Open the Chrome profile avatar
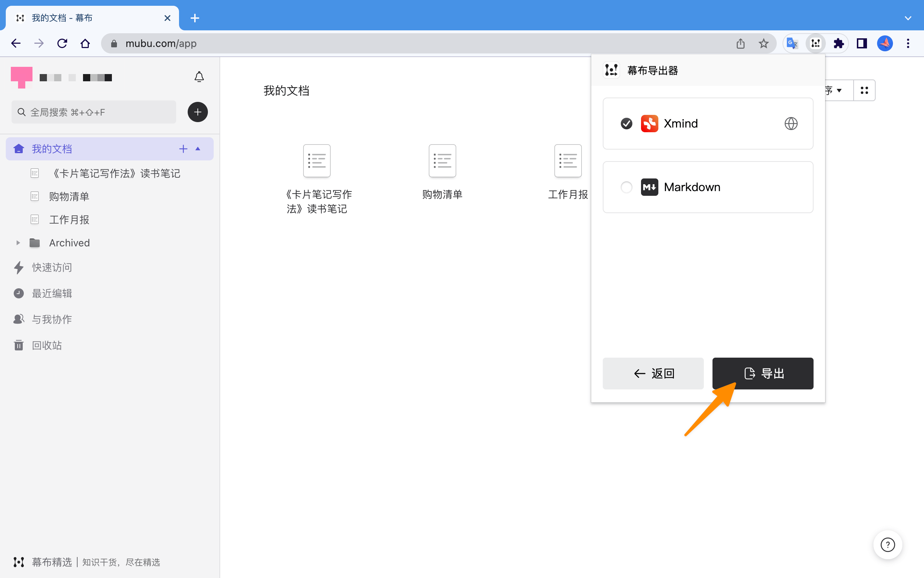 click(885, 43)
